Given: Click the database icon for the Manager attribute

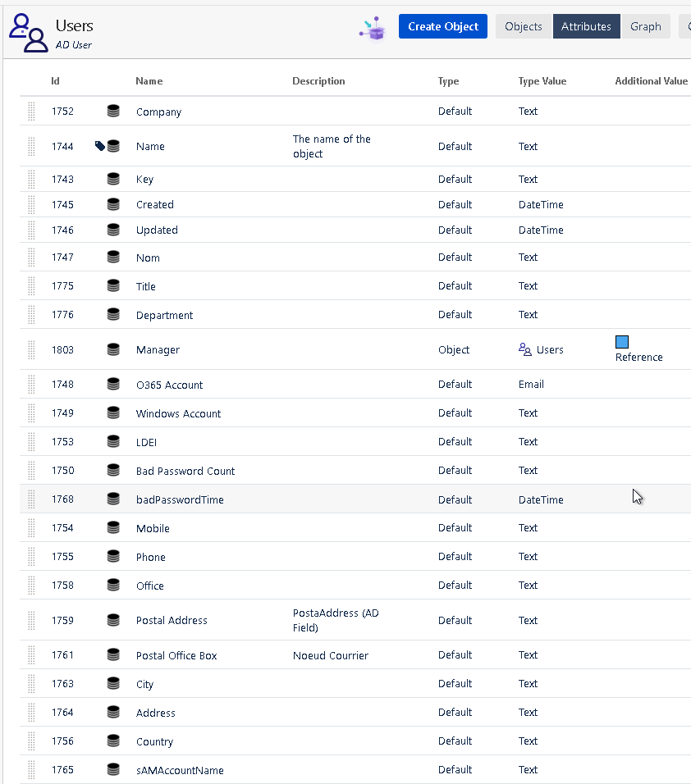Looking at the screenshot, I should pyautogui.click(x=112, y=349).
